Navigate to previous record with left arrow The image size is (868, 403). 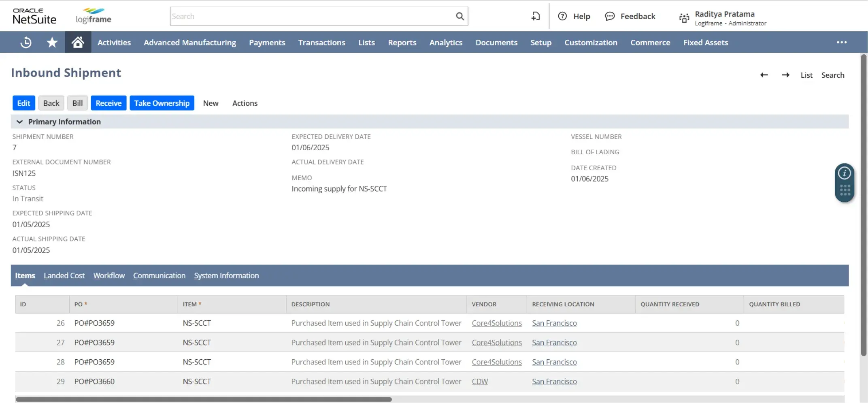pyautogui.click(x=764, y=75)
